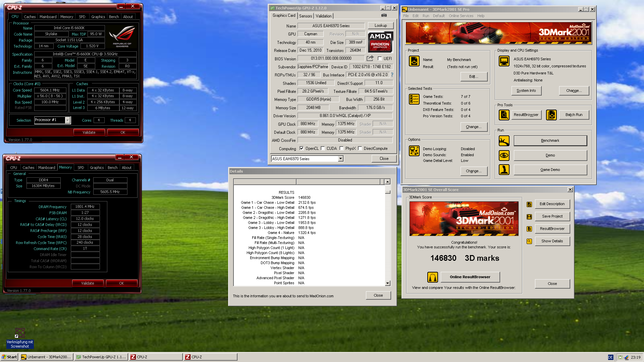
Task: Toggle the UEFI checkbox in GPU-Z
Action: click(x=380, y=58)
